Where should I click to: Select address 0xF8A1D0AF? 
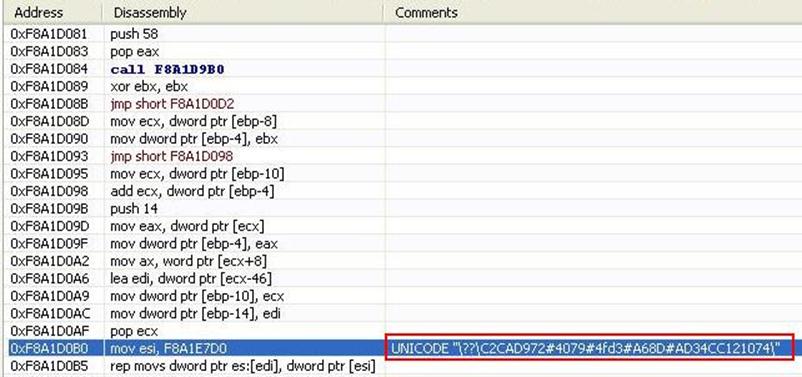(49, 331)
